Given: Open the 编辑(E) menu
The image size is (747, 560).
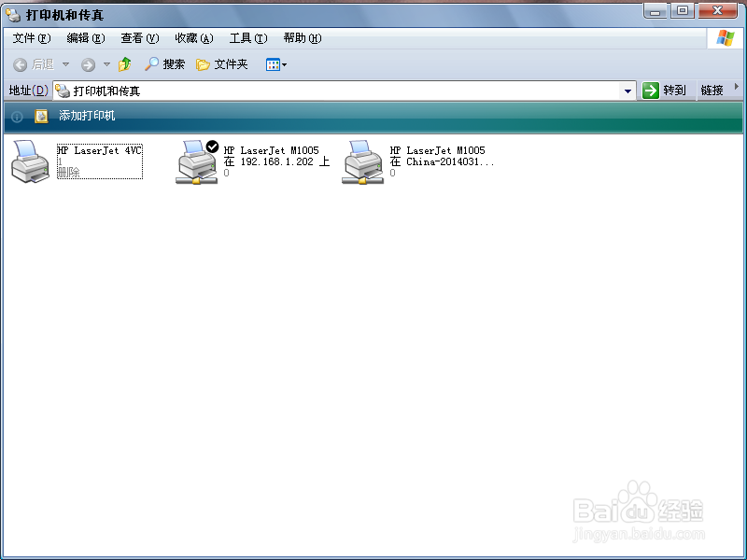Looking at the screenshot, I should tap(86, 38).
